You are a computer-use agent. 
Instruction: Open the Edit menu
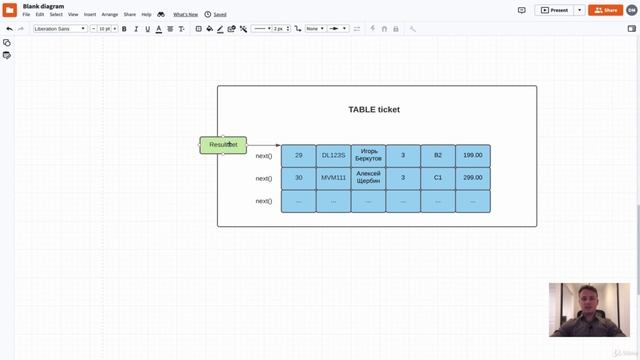(40, 14)
